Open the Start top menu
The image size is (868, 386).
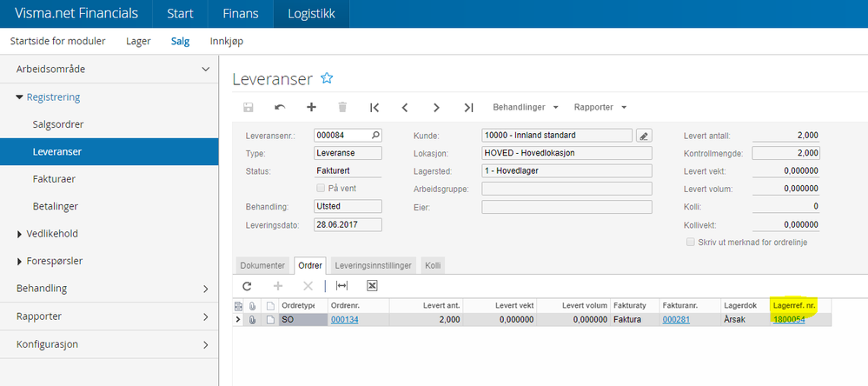180,14
